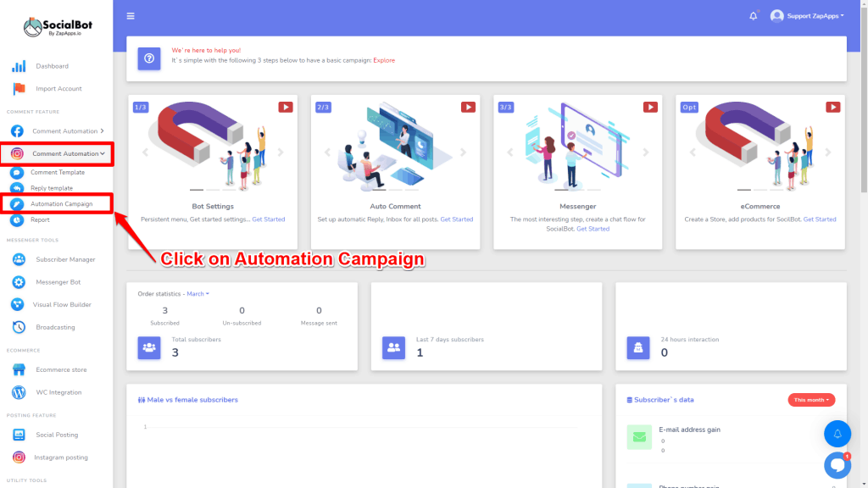This screenshot has width=868, height=488.
Task: Click Last 7 days subscribers icon
Action: pyautogui.click(x=393, y=348)
